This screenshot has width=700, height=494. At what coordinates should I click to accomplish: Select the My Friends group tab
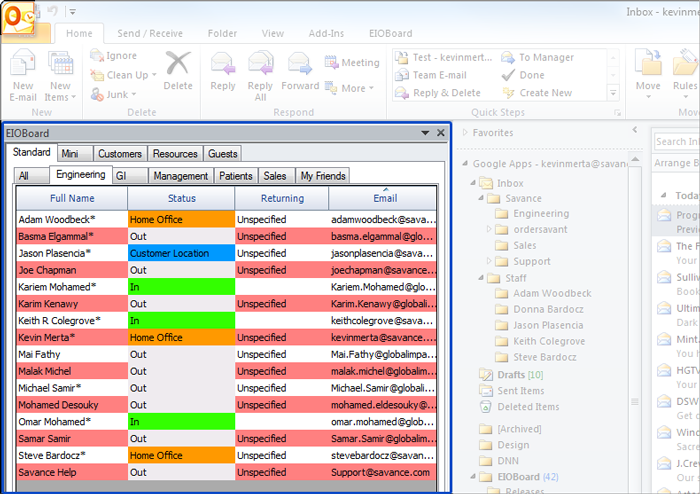tap(323, 176)
